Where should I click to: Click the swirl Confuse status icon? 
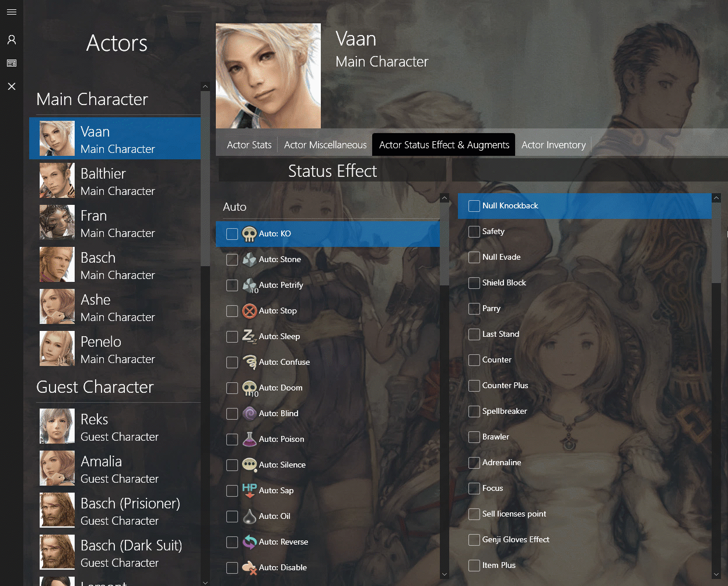pos(249,362)
